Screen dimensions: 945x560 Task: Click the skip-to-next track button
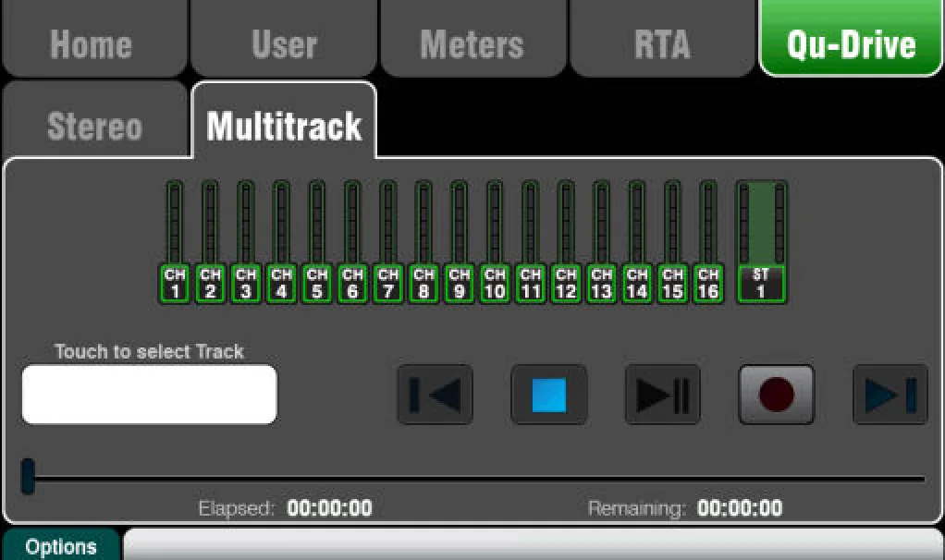click(890, 395)
